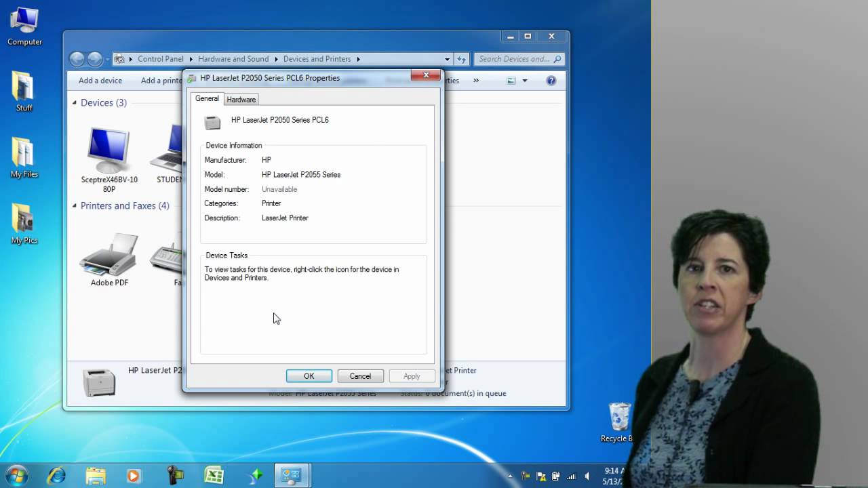Open the camcorder app on taskbar
The width and height of the screenshot is (868, 488).
tap(175, 476)
